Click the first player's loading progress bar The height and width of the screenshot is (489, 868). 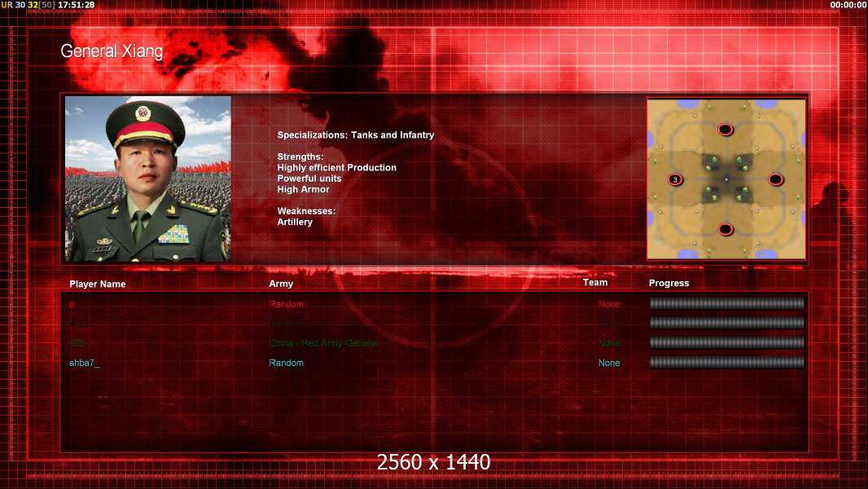click(726, 303)
